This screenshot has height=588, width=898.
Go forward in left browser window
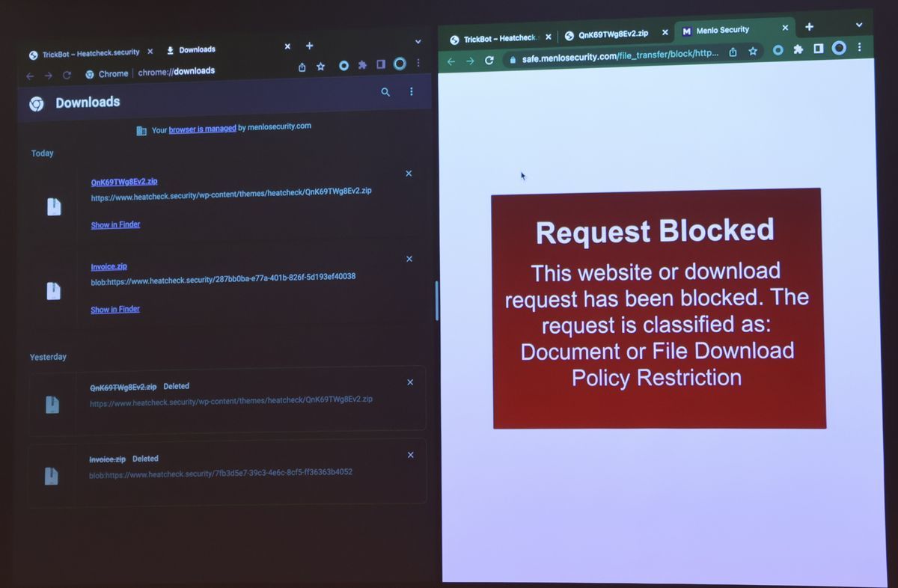48,76
